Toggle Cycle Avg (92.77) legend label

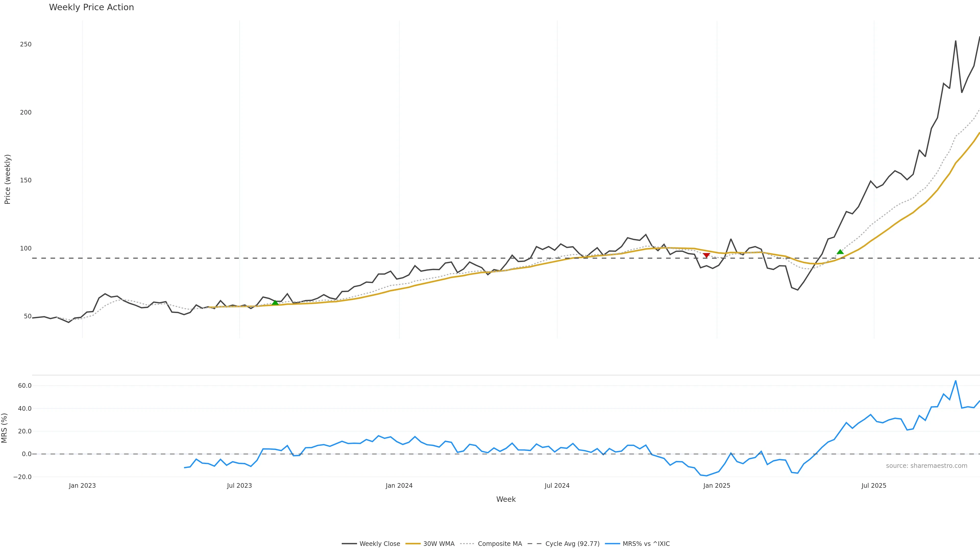coord(572,544)
